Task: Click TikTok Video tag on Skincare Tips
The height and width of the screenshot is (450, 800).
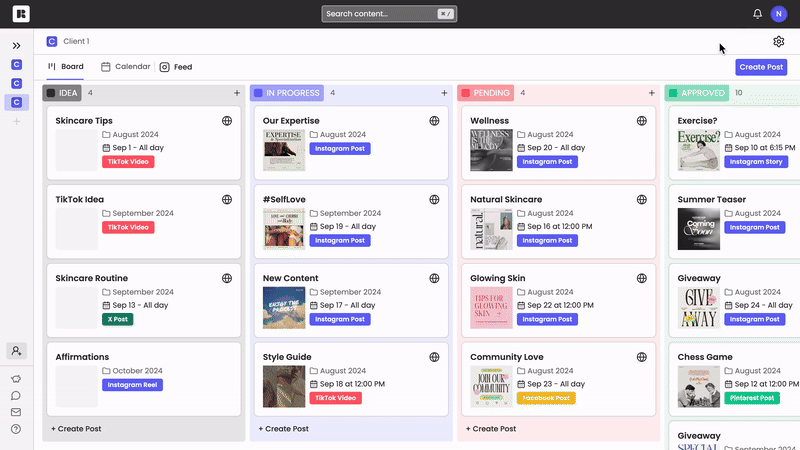Action: 128,162
